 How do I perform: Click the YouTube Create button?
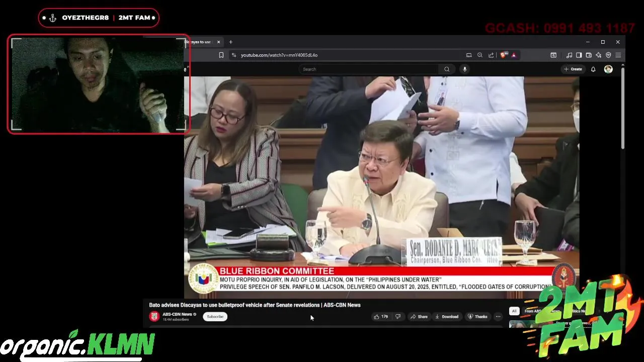573,69
